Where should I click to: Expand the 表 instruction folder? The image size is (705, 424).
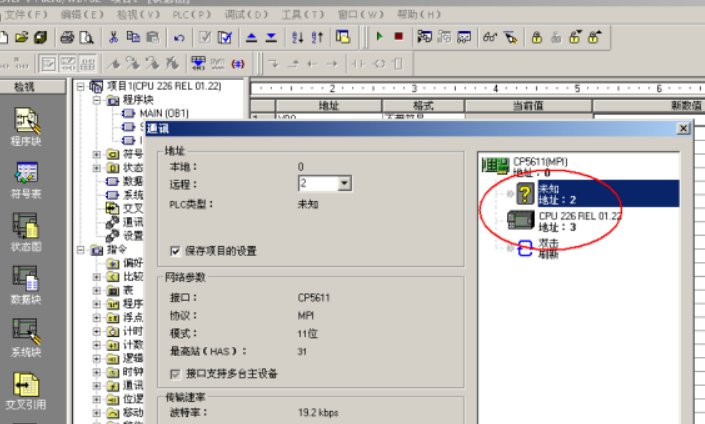pyautogui.click(x=97, y=290)
